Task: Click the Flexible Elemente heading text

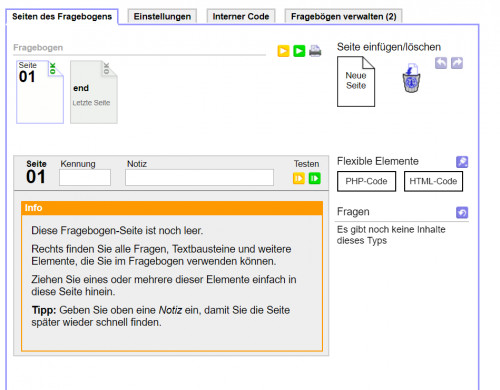Action: [x=378, y=161]
